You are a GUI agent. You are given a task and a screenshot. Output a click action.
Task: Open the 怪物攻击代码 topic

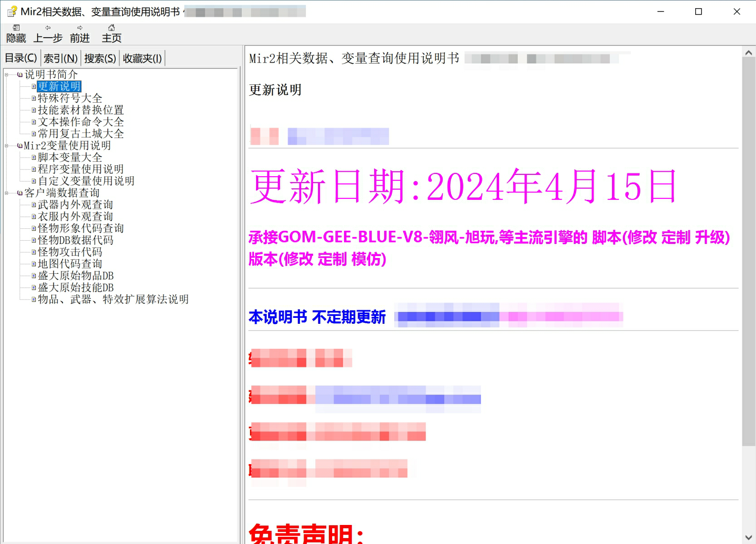(70, 252)
